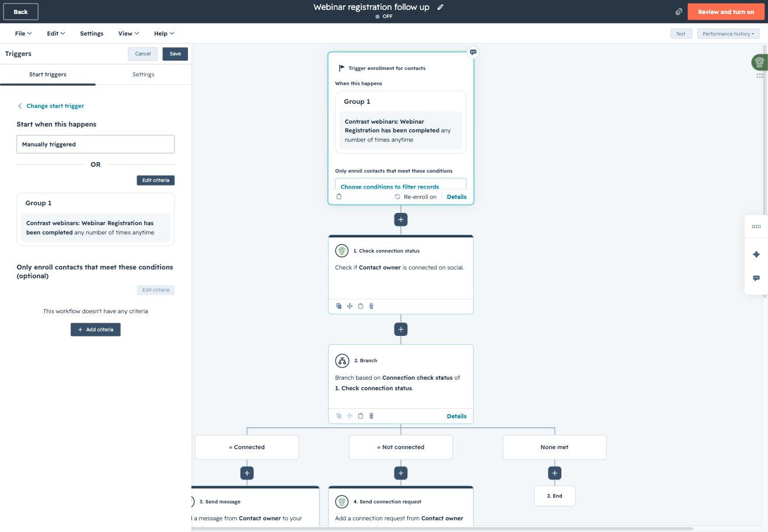Switch to the Start triggers tab

point(48,75)
